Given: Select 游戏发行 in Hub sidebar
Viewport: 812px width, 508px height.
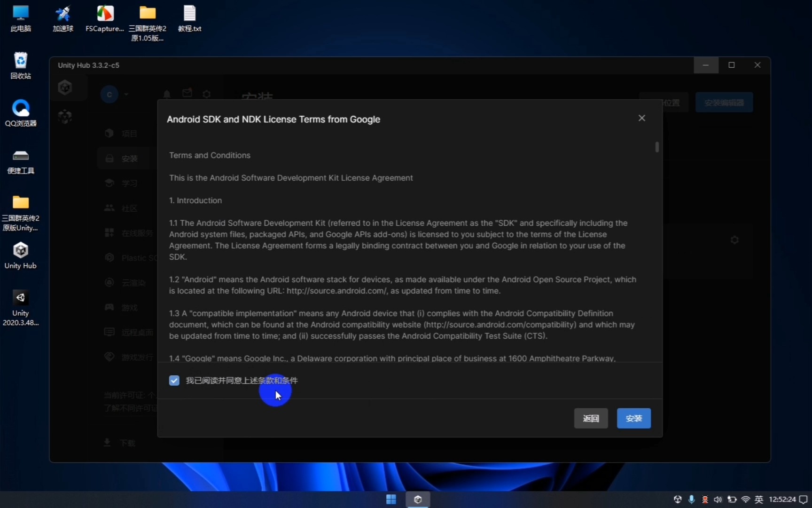Looking at the screenshot, I should pyautogui.click(x=128, y=357).
